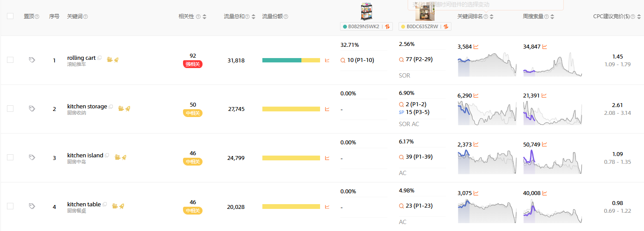Open weekly search trend icon next to 50,749
The width and height of the screenshot is (644, 231).
point(544,145)
